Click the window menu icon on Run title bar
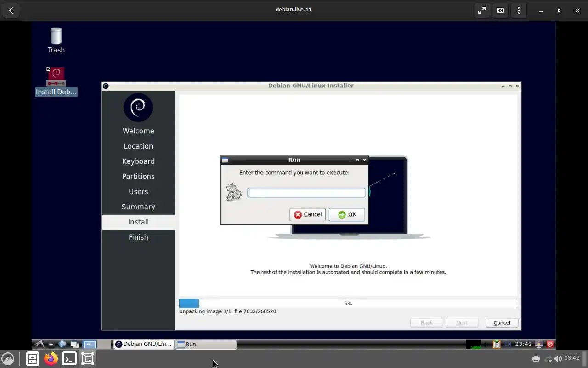This screenshot has height=368, width=588. point(225,160)
